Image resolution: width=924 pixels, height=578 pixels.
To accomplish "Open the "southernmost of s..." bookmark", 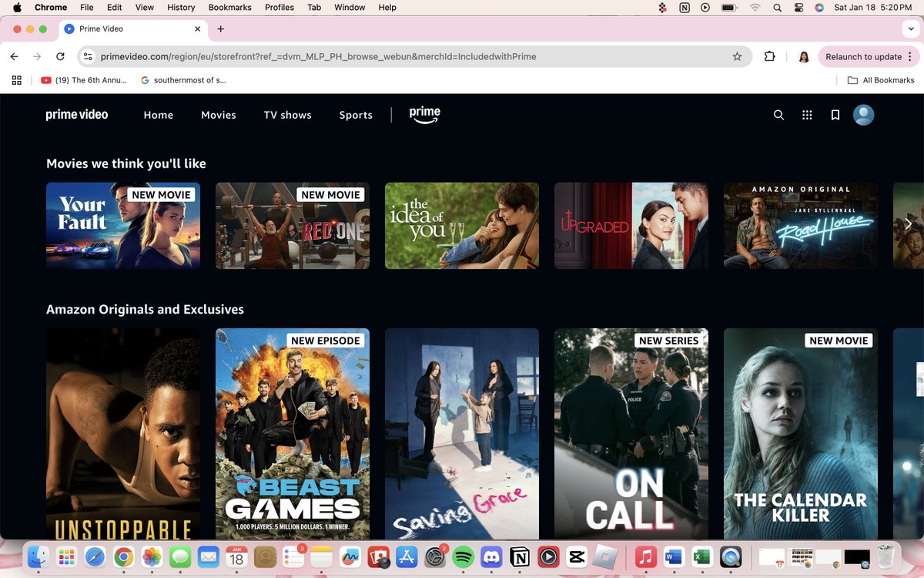I will tap(183, 80).
